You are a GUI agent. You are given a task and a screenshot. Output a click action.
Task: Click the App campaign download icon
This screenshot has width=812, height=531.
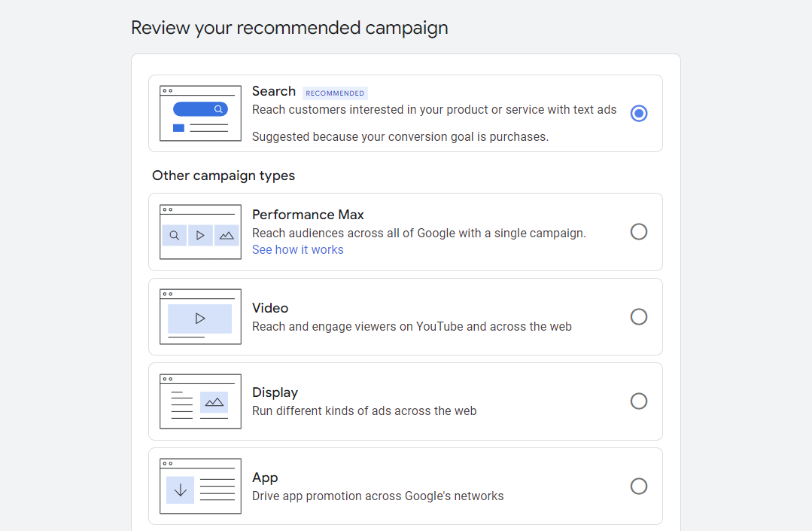point(181,490)
